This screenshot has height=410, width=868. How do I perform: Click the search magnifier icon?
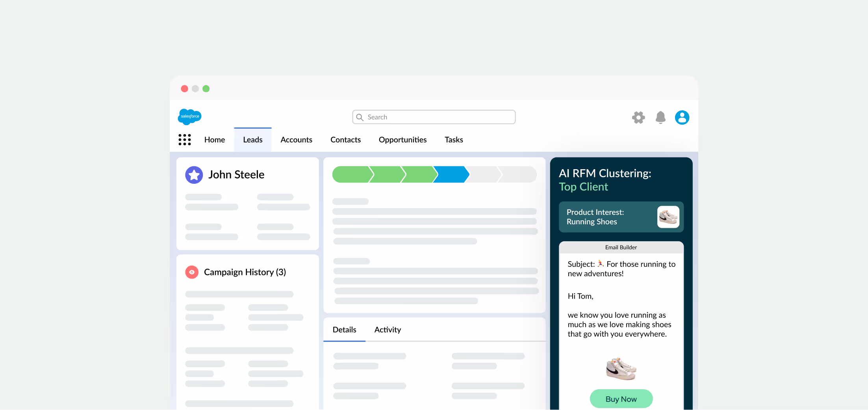(360, 117)
